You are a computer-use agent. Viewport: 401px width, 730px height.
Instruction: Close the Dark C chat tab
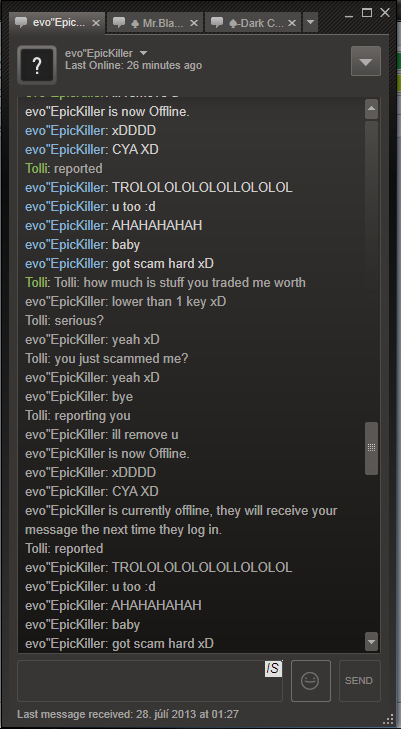[292, 23]
